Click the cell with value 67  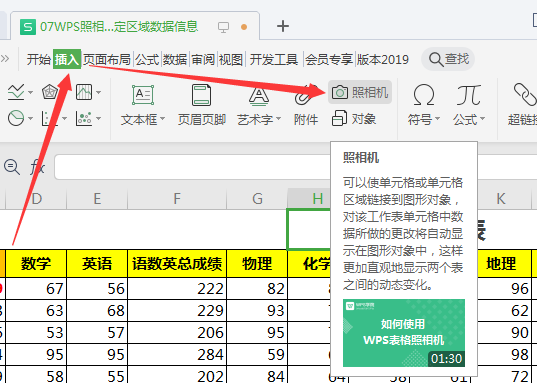36,288
